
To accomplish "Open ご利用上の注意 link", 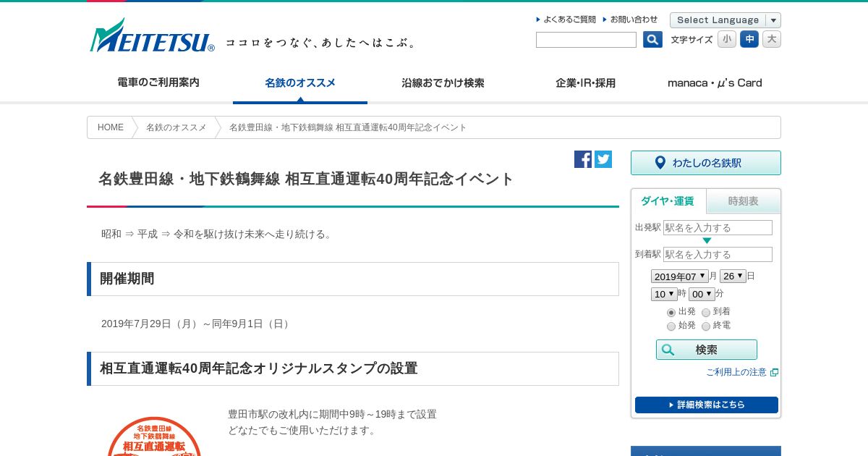I will coord(741,372).
